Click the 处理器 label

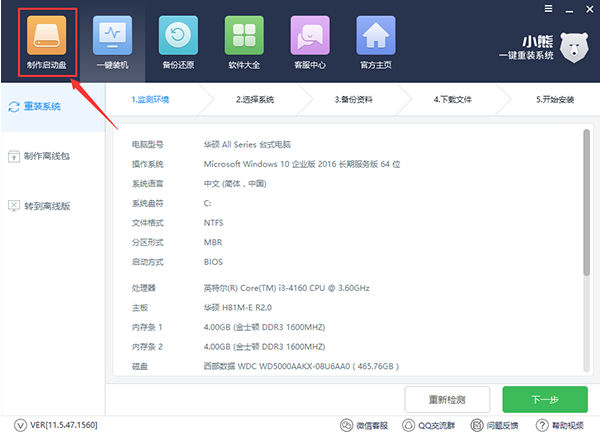point(144,288)
